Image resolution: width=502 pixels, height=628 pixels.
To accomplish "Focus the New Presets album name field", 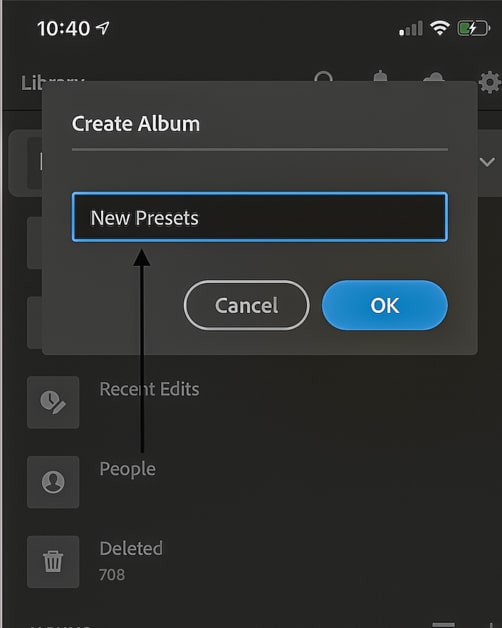I will tap(260, 217).
